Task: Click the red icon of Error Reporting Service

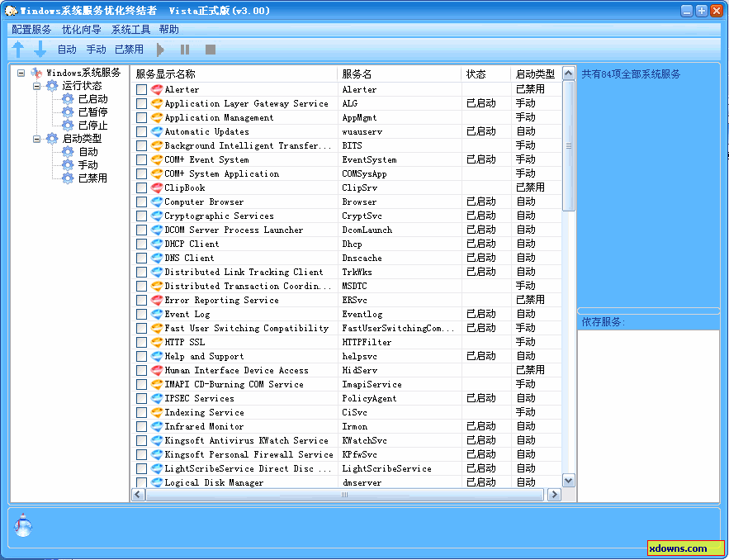Action: pyautogui.click(x=157, y=300)
